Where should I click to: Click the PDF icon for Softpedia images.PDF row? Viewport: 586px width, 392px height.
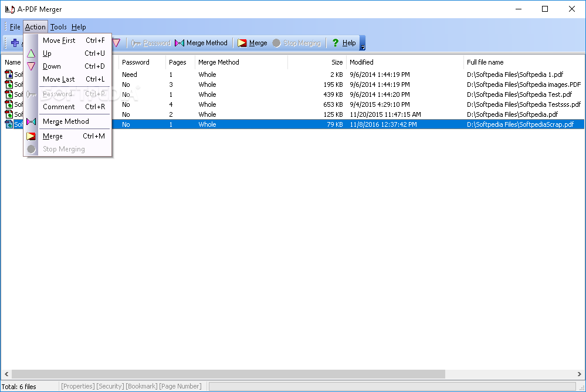[9, 84]
